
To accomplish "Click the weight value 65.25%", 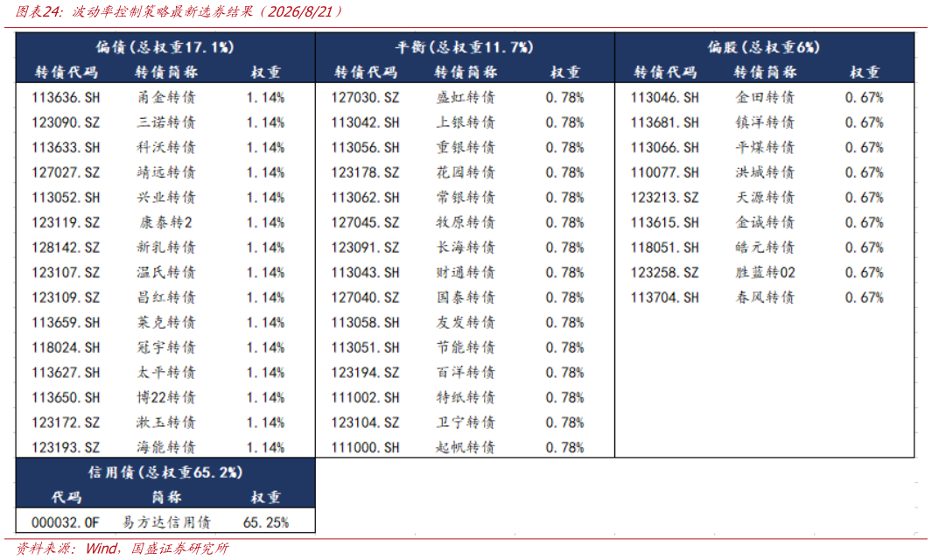I will click(x=266, y=522).
